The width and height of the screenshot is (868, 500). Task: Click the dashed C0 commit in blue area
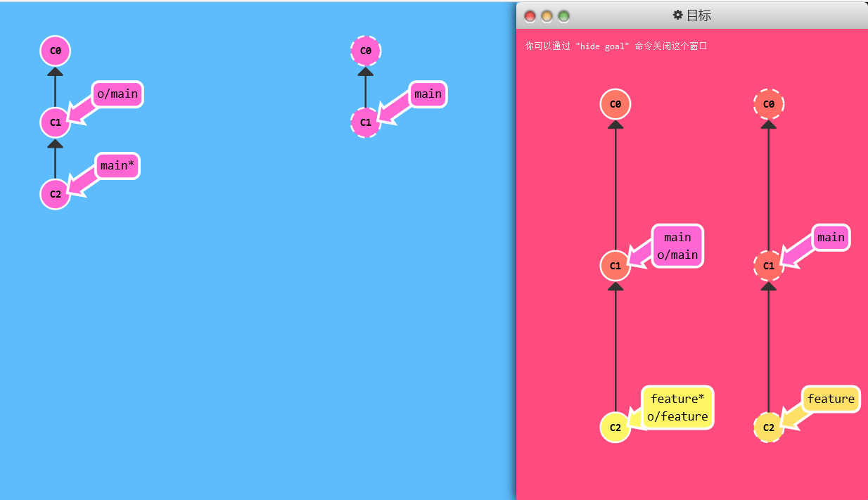365,51
